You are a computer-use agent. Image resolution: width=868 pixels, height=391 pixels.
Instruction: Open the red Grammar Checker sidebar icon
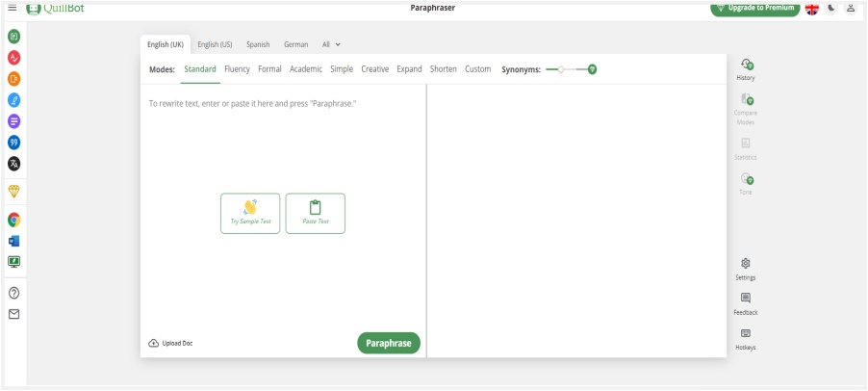13,57
